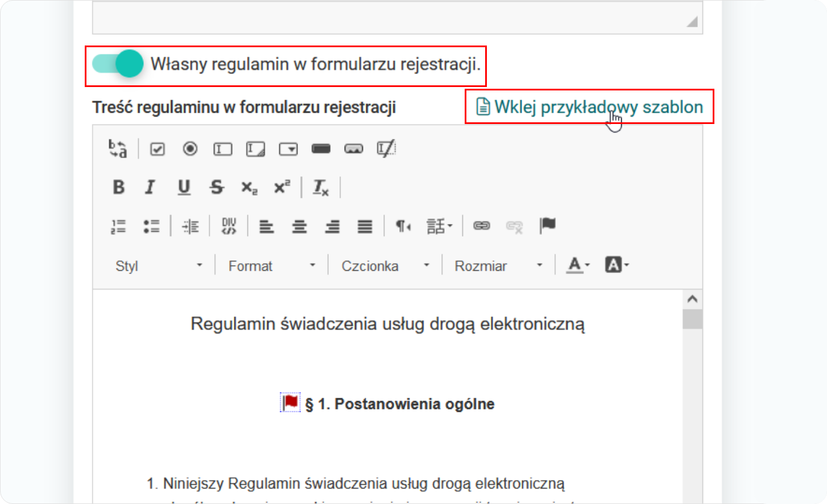This screenshot has width=827, height=504.
Task: Click the textarea resize handle corner
Action: coord(692,22)
